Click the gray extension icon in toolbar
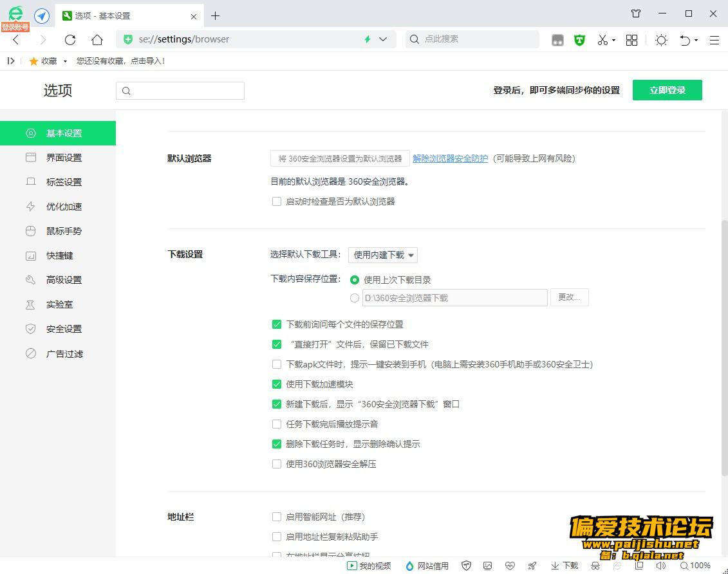This screenshot has width=728, height=574. click(x=557, y=41)
